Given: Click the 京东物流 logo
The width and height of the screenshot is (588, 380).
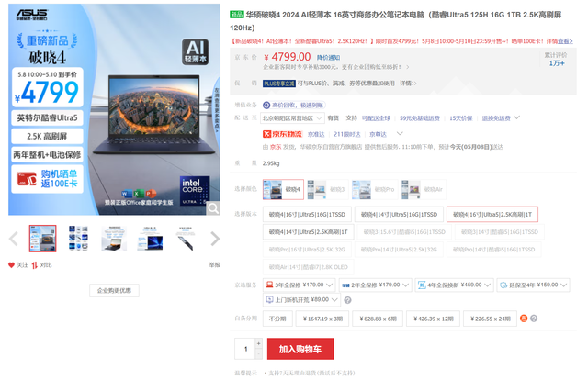Looking at the screenshot, I should pos(282,134).
